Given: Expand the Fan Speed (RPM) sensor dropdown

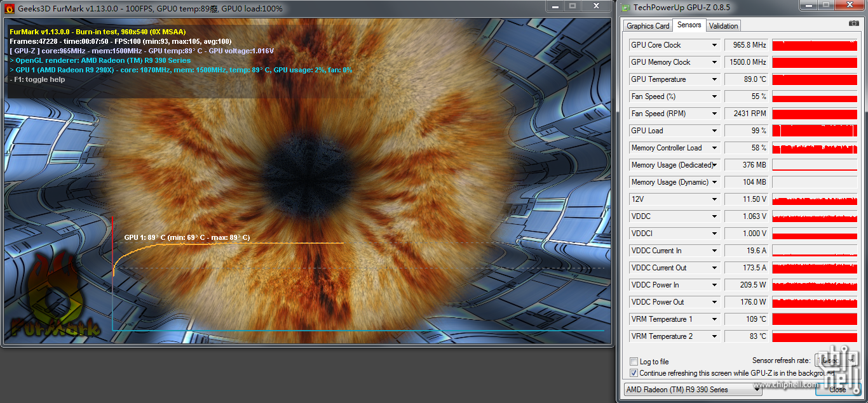Looking at the screenshot, I should point(714,114).
